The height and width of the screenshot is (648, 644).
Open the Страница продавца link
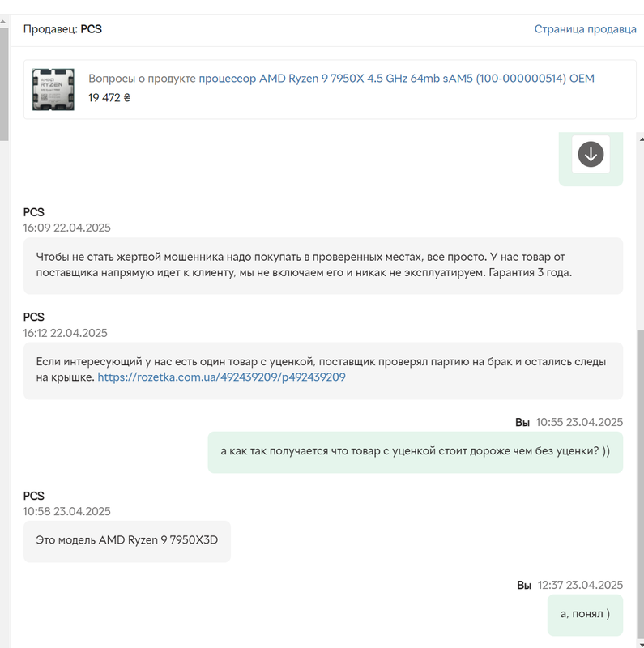pyautogui.click(x=585, y=29)
